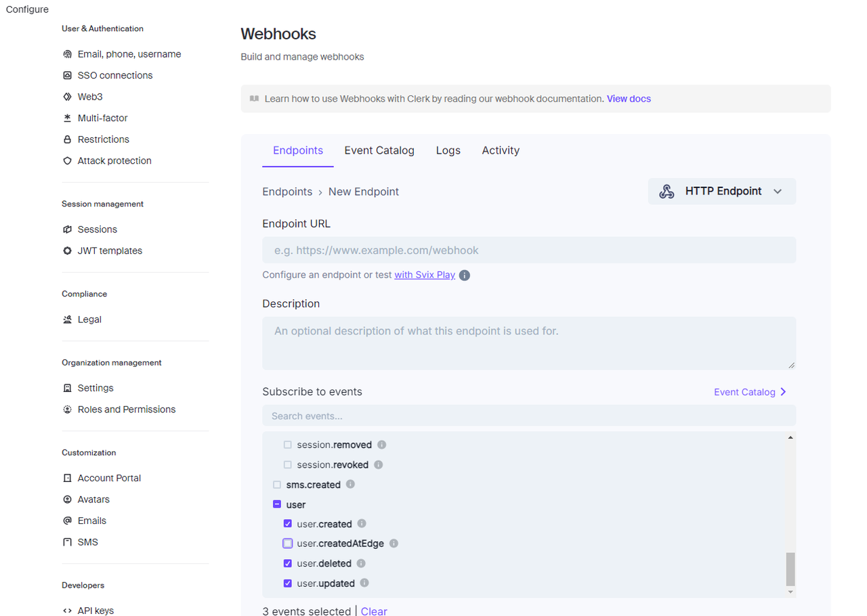Uncheck the user.deleted checkbox
867x616 pixels.
[x=288, y=563]
